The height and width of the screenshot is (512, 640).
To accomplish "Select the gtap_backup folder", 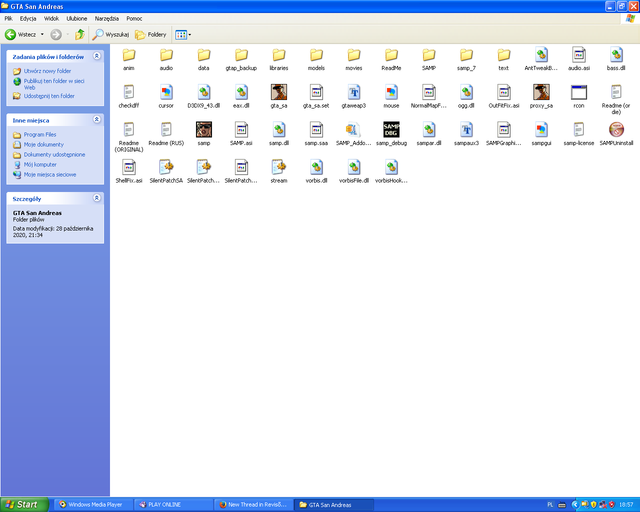I will [x=241, y=59].
